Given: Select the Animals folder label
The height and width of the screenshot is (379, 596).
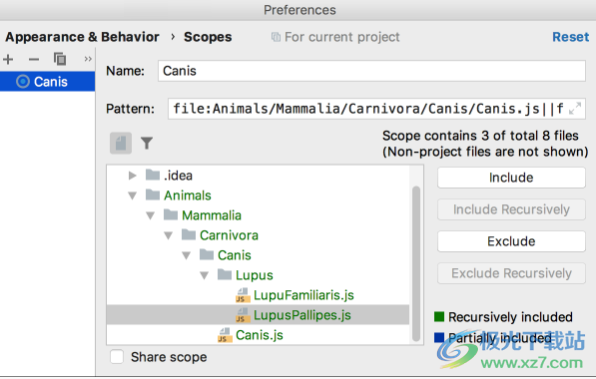Looking at the screenshot, I should pyautogui.click(x=187, y=195).
